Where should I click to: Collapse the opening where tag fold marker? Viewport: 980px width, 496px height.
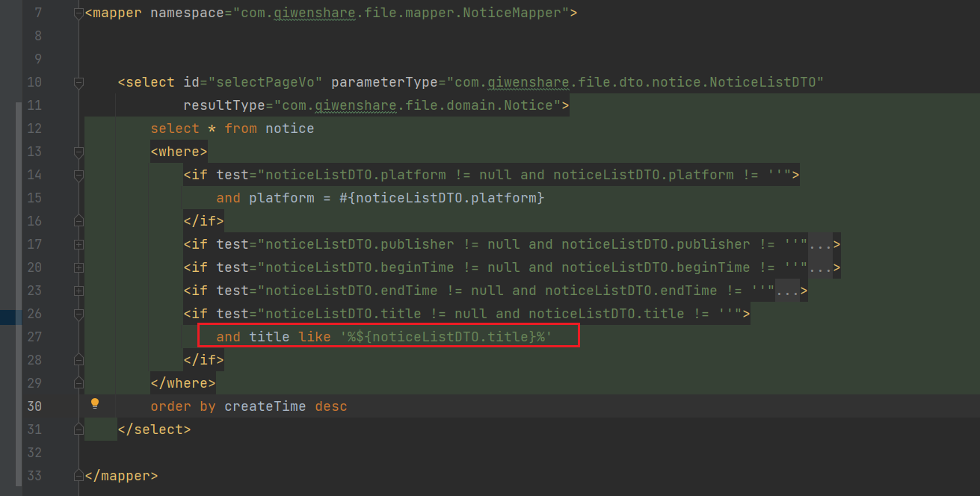click(x=78, y=152)
